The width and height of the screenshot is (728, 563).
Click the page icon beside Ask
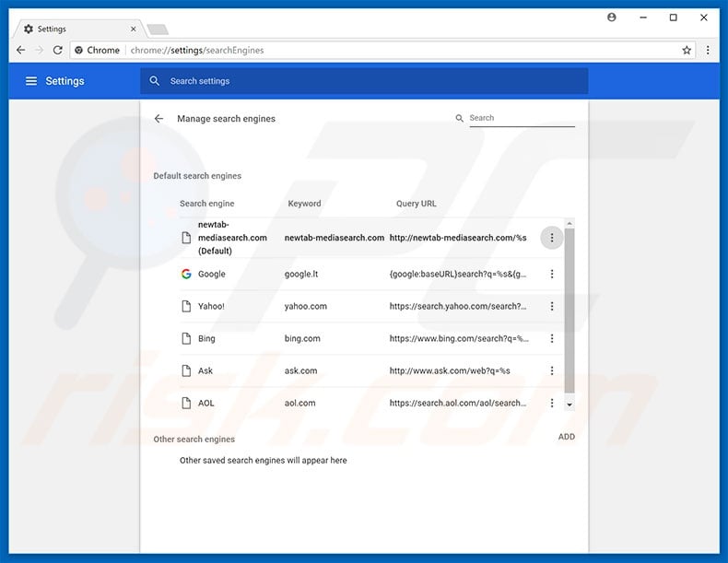[186, 370]
